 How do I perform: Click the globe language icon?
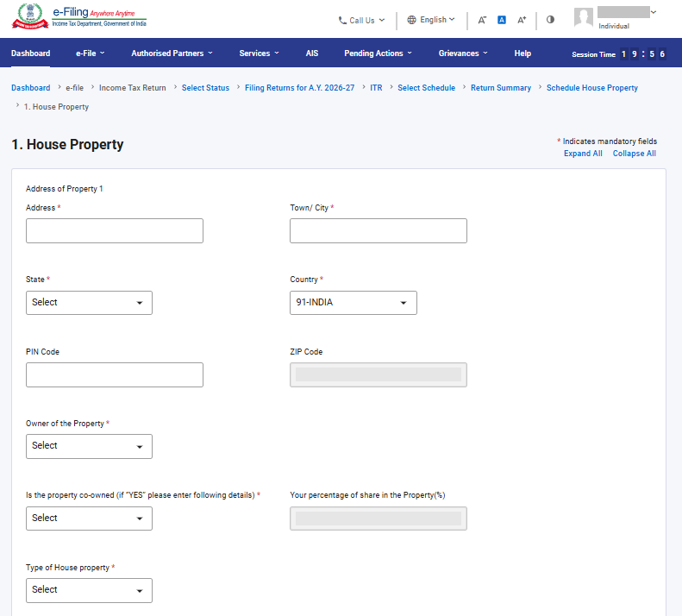(x=411, y=20)
